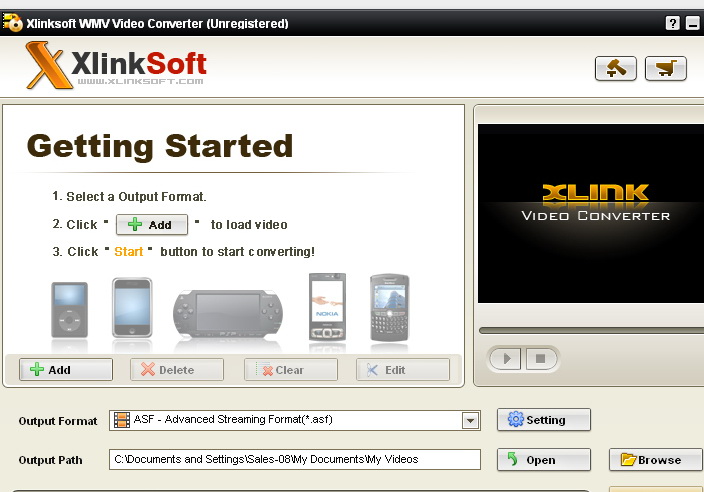Click the Delete button
Screen dimensions: 704x492
coord(177,370)
